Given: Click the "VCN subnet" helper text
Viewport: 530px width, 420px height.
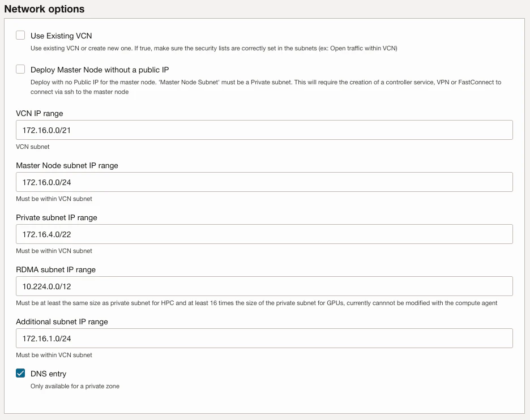Looking at the screenshot, I should (33, 147).
